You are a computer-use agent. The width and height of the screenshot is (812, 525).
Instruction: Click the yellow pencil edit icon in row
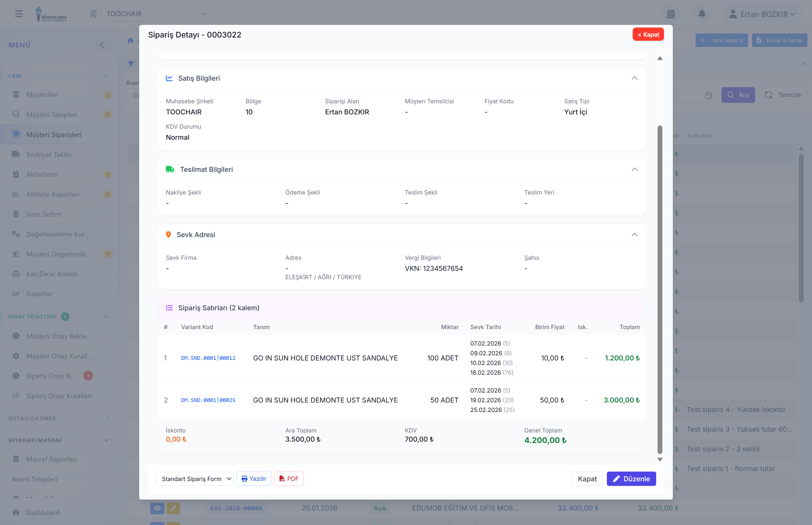pos(173,508)
